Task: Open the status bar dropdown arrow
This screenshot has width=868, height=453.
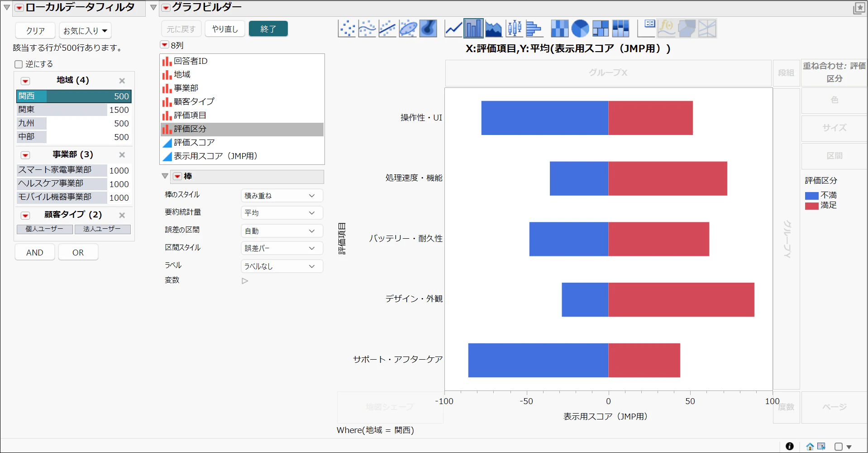Action: pos(849,447)
